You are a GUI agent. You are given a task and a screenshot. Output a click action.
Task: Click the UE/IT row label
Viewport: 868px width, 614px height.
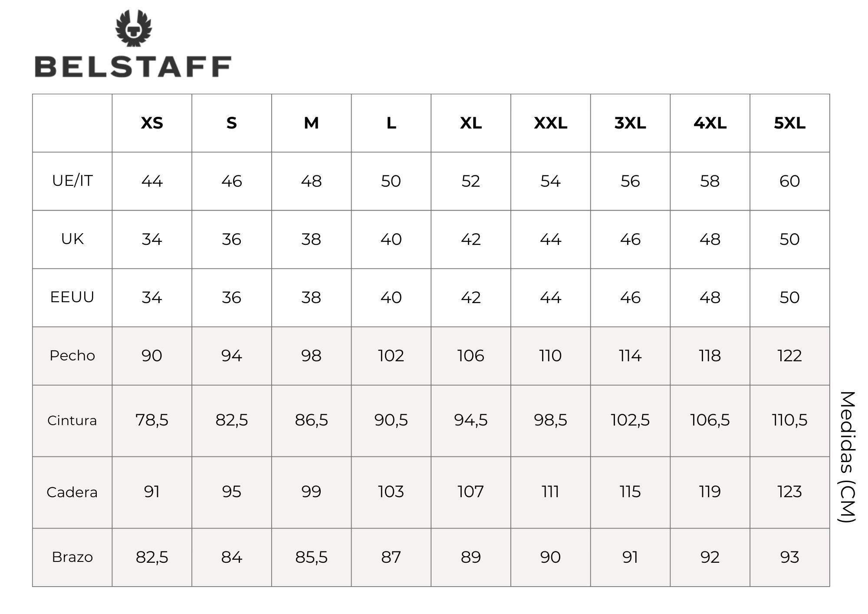coord(72,181)
